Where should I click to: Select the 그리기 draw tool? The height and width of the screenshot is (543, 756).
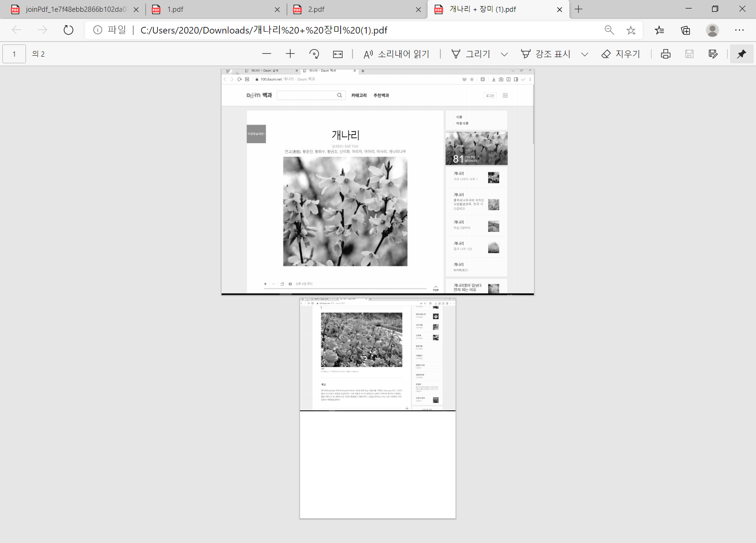click(x=471, y=54)
